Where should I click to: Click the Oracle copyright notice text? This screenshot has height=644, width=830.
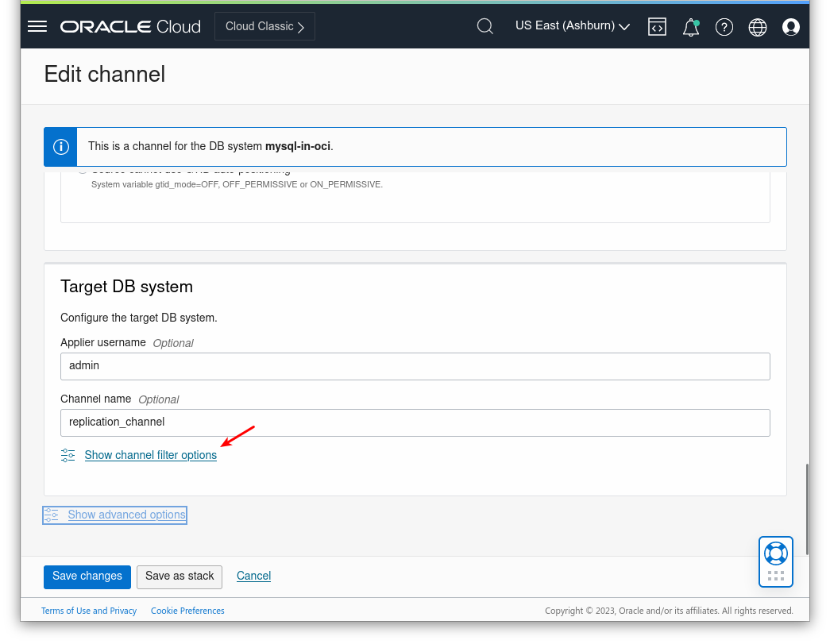tap(669, 611)
